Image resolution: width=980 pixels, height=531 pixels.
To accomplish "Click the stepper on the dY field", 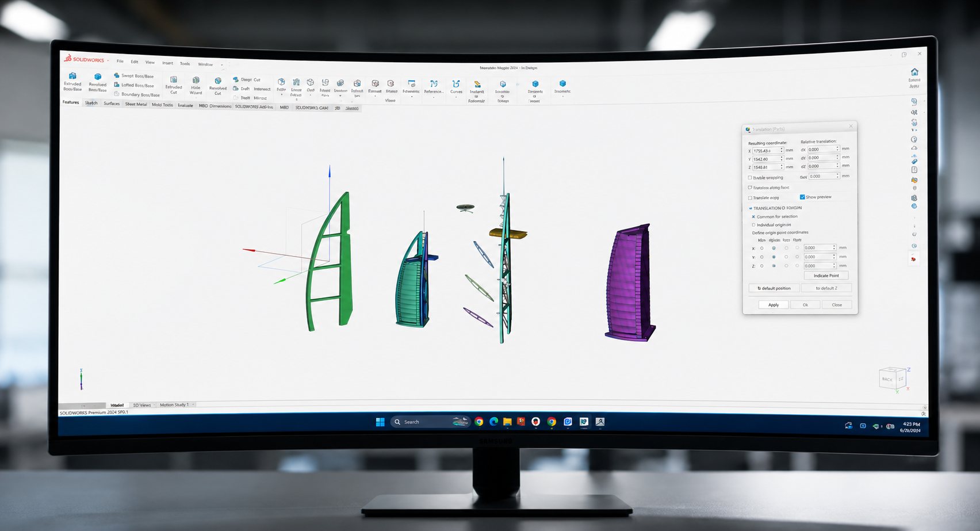I will [x=837, y=157].
